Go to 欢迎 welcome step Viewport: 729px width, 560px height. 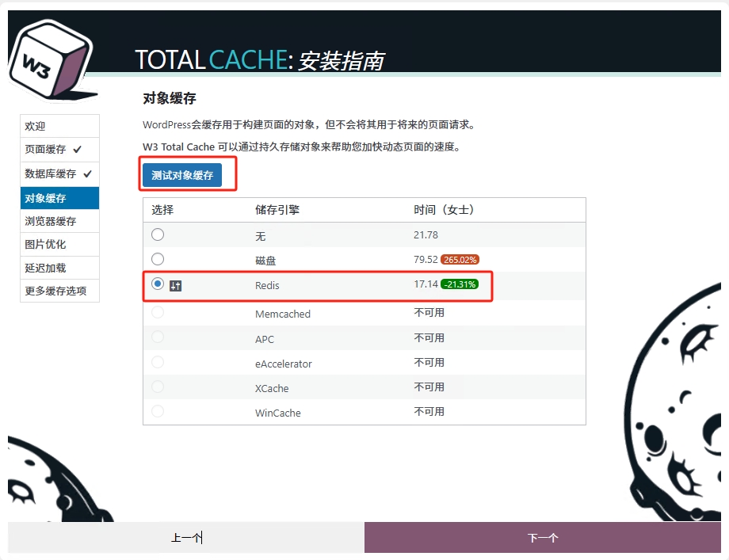coord(59,126)
